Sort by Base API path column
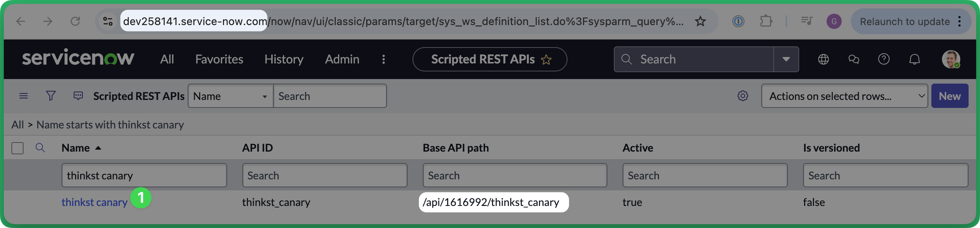Screen dimensions: 980x228 point(456,148)
